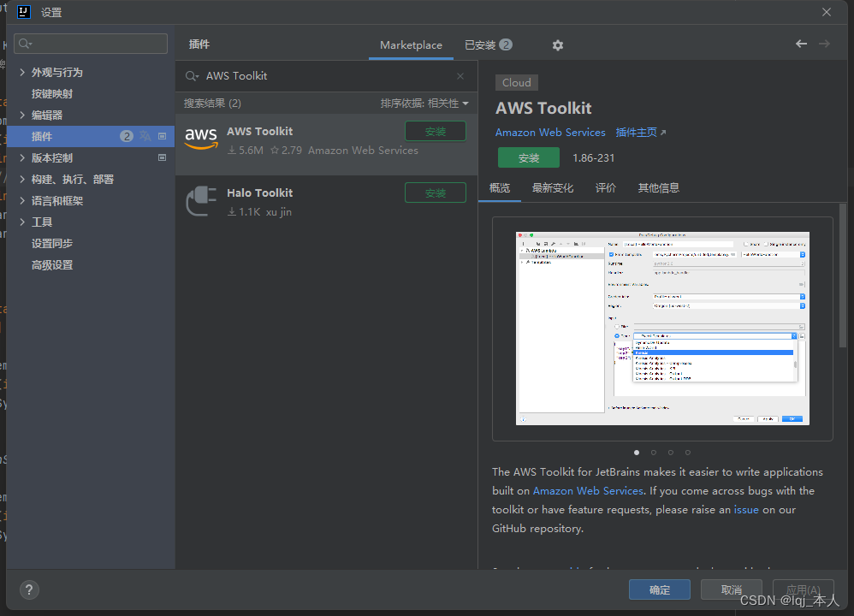Click the AWS Toolkit plugin search field
Image resolution: width=854 pixels, height=616 pixels.
click(327, 76)
